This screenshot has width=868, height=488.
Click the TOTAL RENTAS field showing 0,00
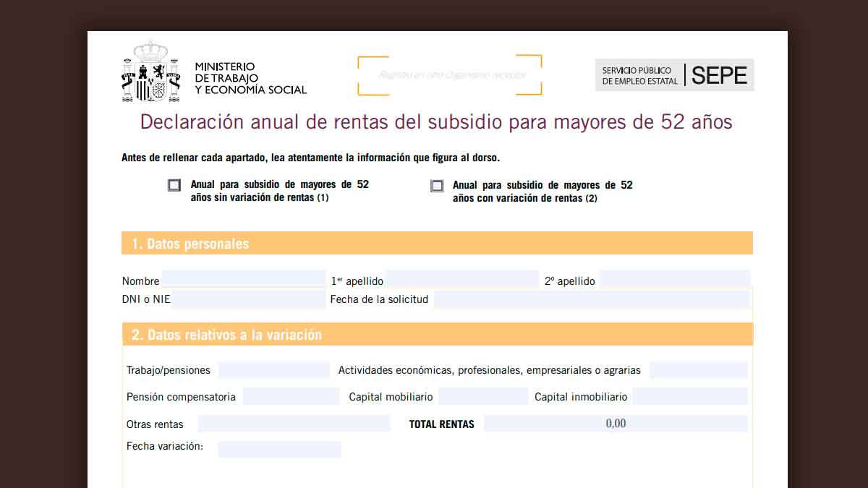[615, 424]
